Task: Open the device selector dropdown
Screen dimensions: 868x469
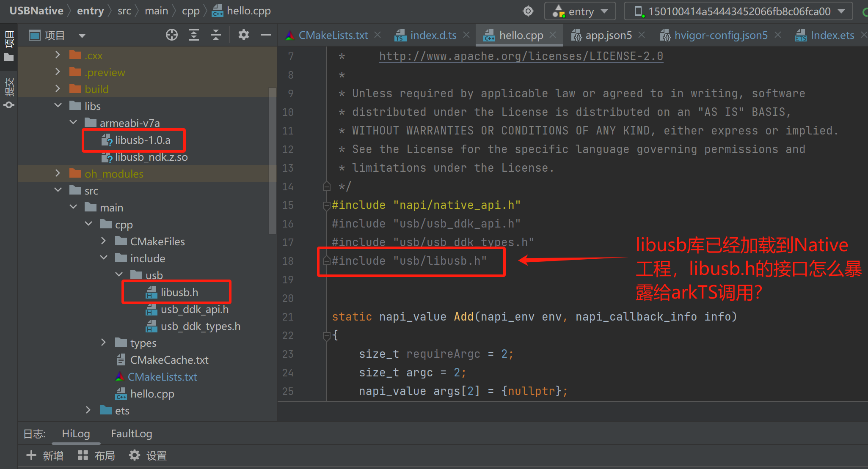Action: [x=738, y=11]
